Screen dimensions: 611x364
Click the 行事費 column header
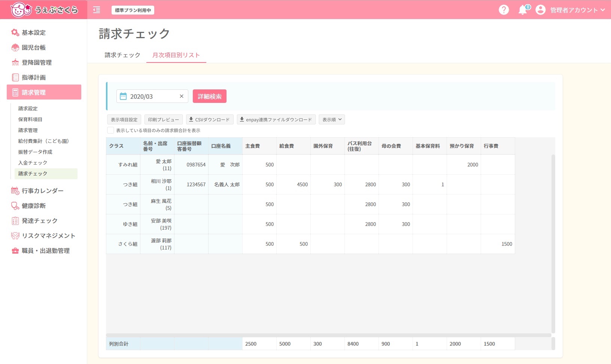(498, 146)
